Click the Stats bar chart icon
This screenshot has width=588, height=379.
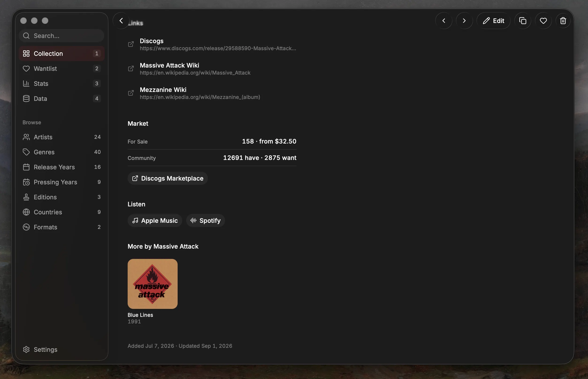[26, 83]
